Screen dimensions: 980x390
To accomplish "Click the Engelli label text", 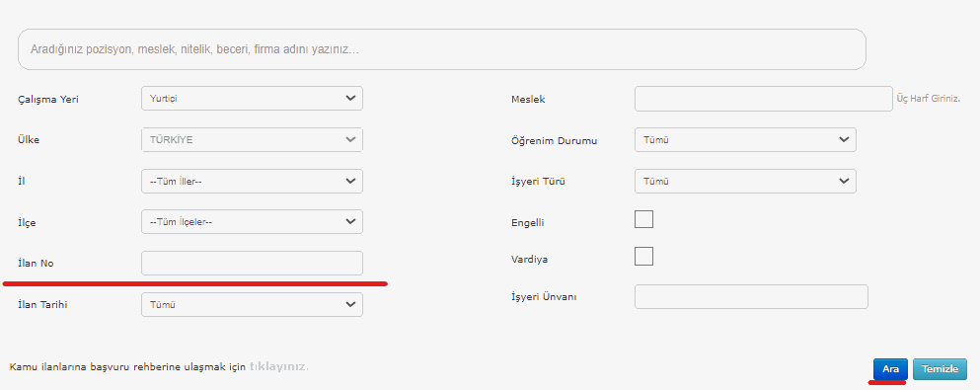I will tap(527, 223).
